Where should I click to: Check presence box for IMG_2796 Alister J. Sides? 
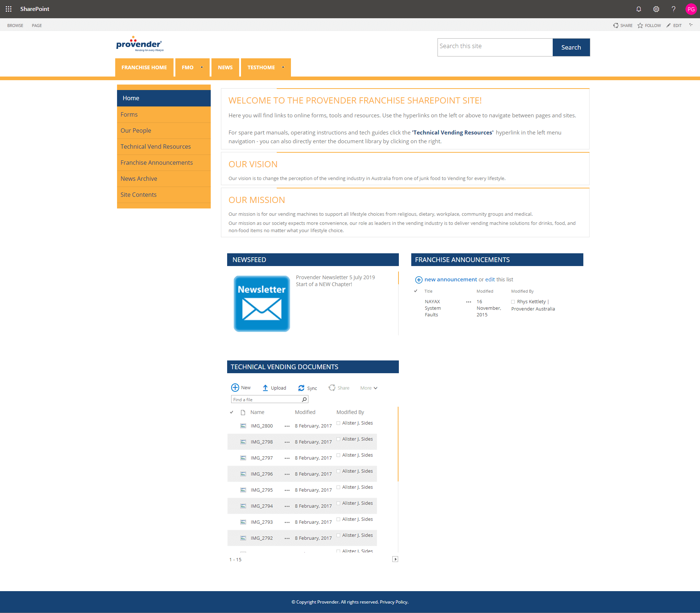[338, 471]
